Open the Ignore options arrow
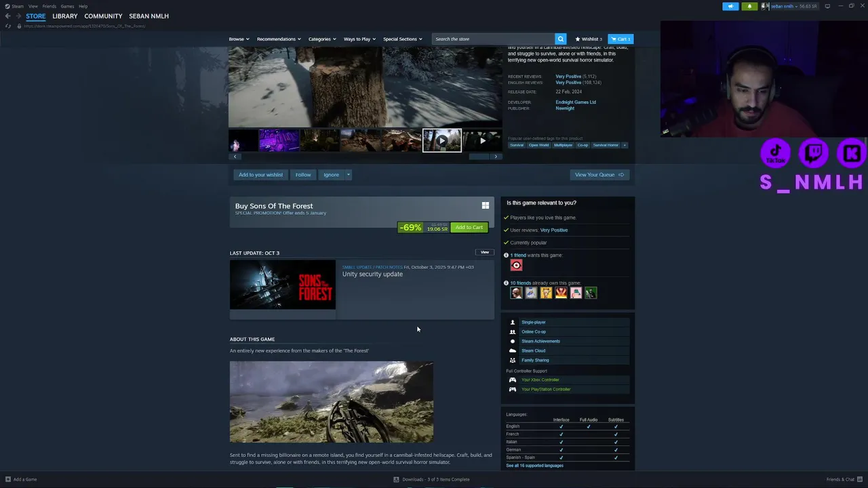Screen dimensions: 868x488 [x=349, y=175]
